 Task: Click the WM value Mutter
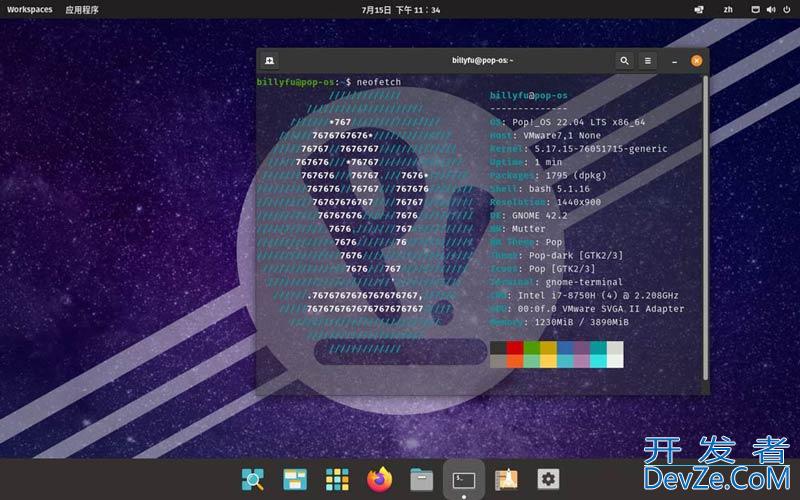(x=529, y=229)
